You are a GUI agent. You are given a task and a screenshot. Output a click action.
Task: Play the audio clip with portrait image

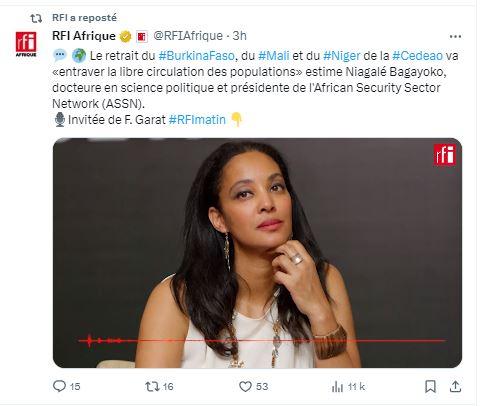coord(257,253)
